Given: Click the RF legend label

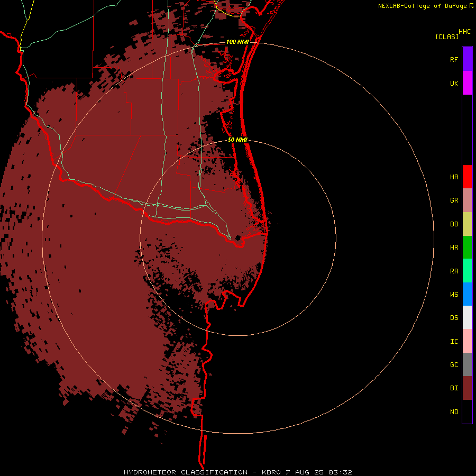Looking at the screenshot, I should (x=454, y=59).
